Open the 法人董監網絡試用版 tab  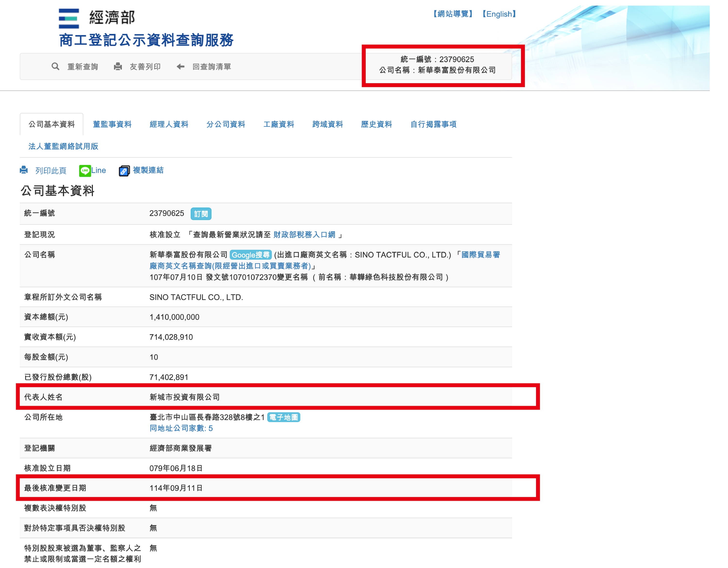[x=63, y=146]
